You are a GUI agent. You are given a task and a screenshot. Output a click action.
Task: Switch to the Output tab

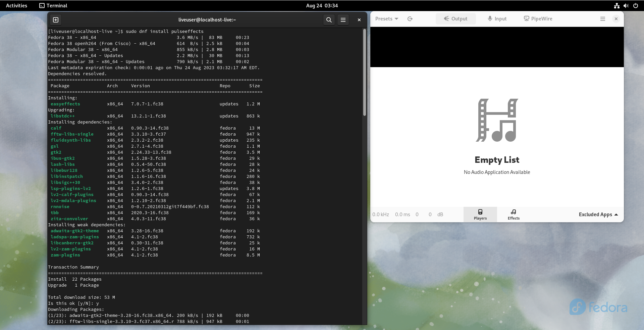click(455, 19)
